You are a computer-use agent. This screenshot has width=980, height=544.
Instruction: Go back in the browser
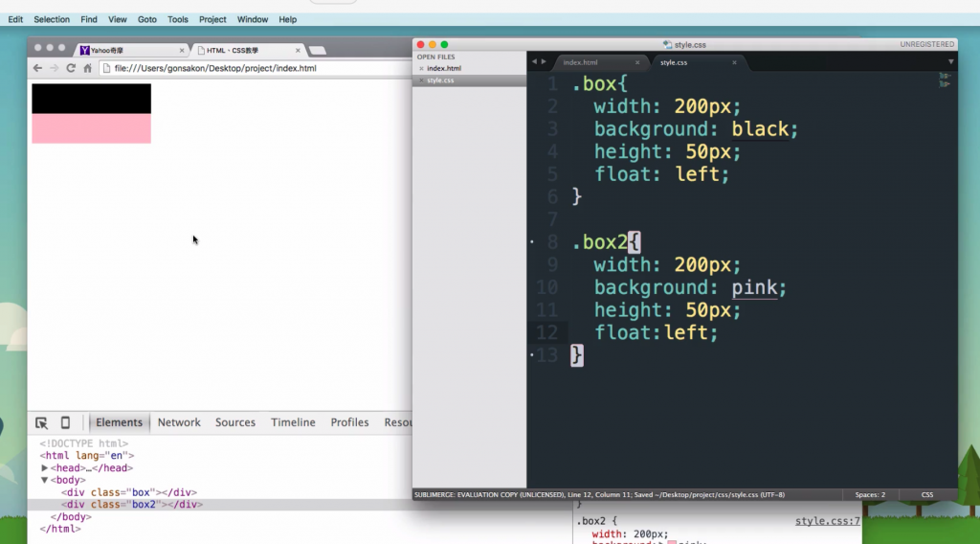point(37,68)
